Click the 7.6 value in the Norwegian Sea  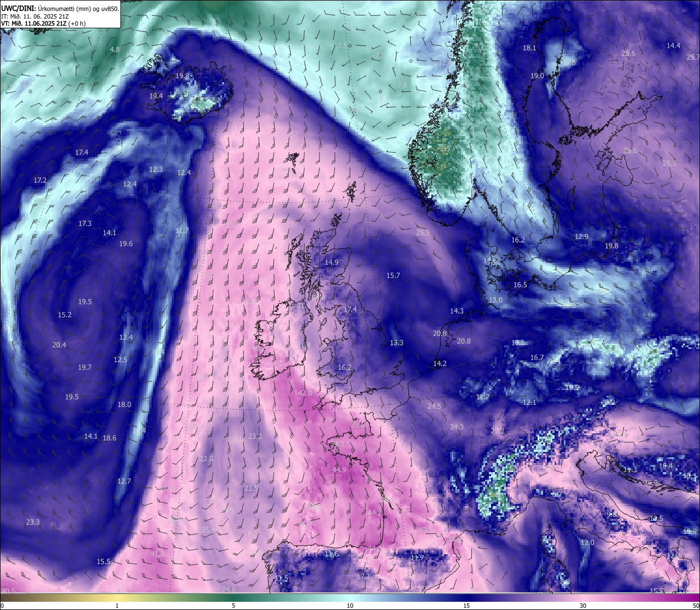point(402,85)
